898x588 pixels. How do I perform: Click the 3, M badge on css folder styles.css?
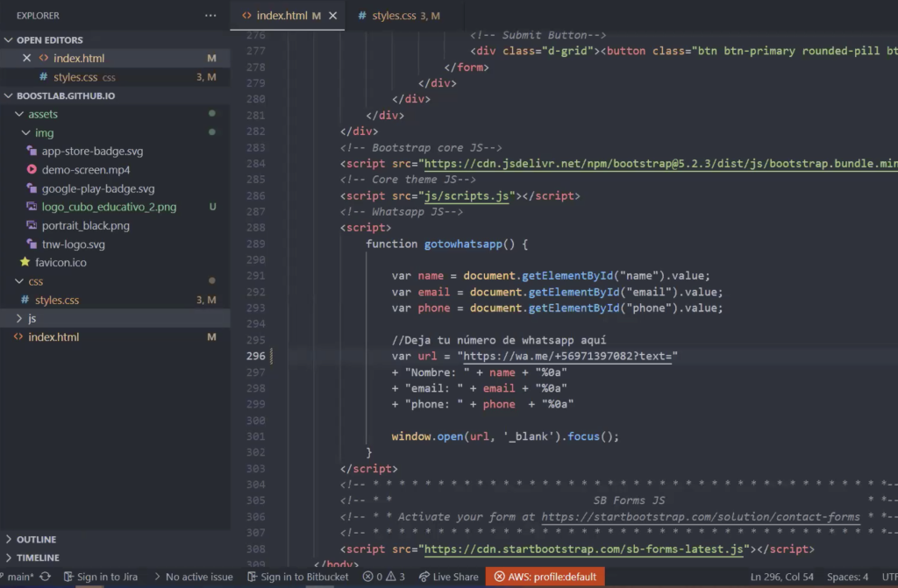206,300
